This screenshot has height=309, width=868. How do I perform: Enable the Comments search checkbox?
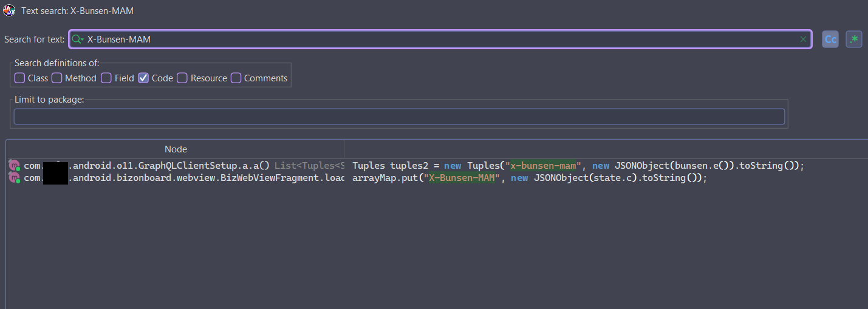(236, 78)
